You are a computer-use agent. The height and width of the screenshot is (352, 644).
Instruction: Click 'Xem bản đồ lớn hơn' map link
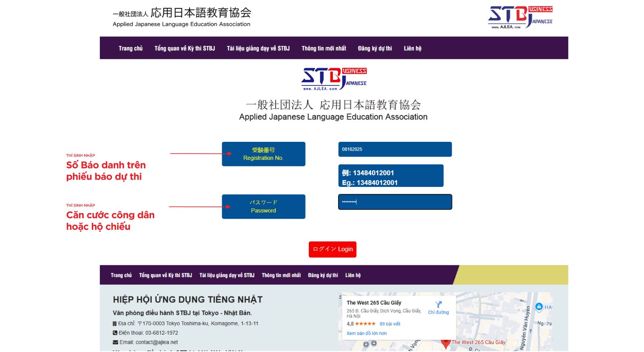coord(366,333)
